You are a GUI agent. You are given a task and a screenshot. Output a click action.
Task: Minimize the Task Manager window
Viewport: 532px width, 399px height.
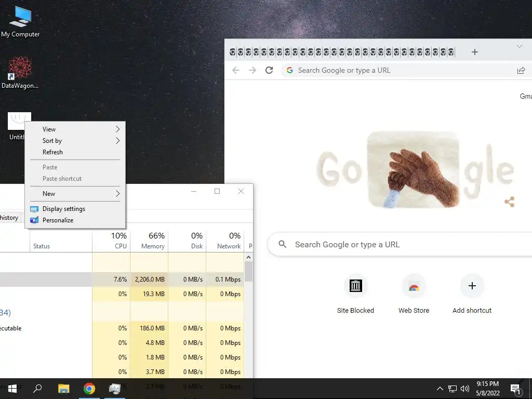coord(194,191)
